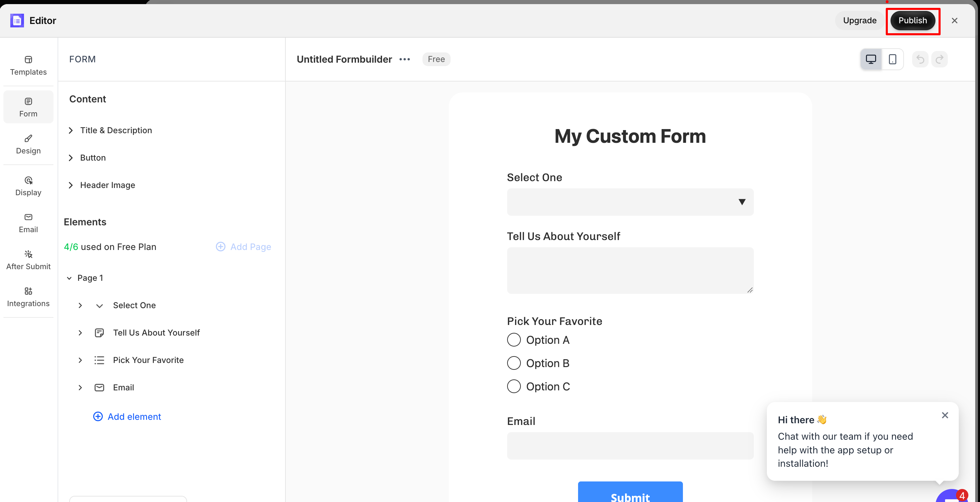Open the Templates sidebar section
Screen dimensions: 980x502
28,65
